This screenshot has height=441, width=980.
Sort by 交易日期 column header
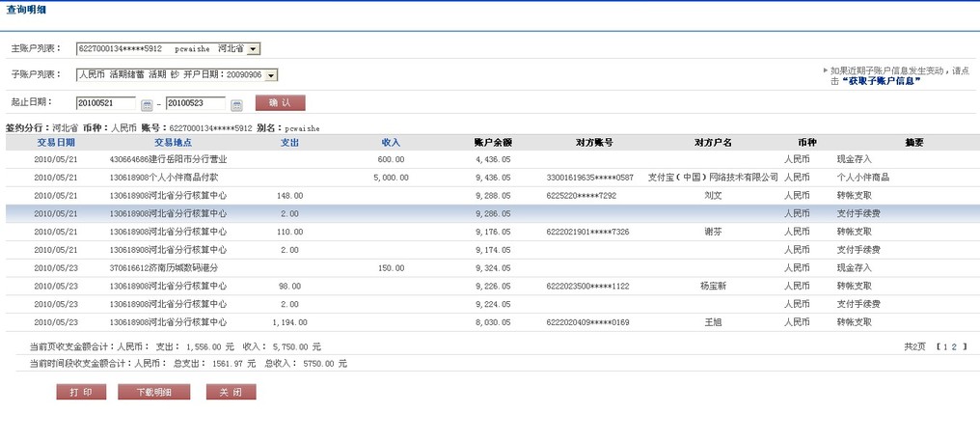tap(55, 143)
